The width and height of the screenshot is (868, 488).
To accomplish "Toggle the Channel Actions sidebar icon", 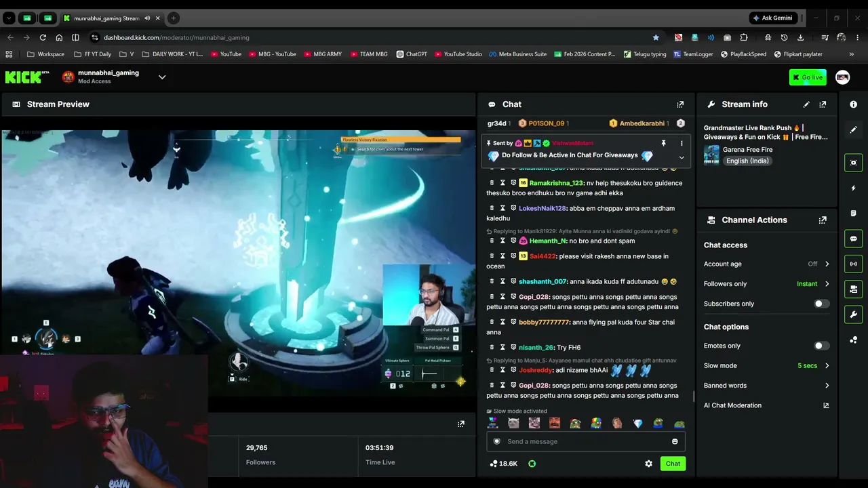I will tap(854, 289).
